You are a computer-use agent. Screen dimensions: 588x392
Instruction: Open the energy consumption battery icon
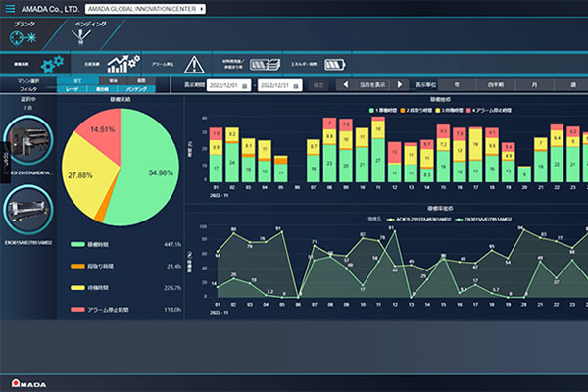point(334,65)
